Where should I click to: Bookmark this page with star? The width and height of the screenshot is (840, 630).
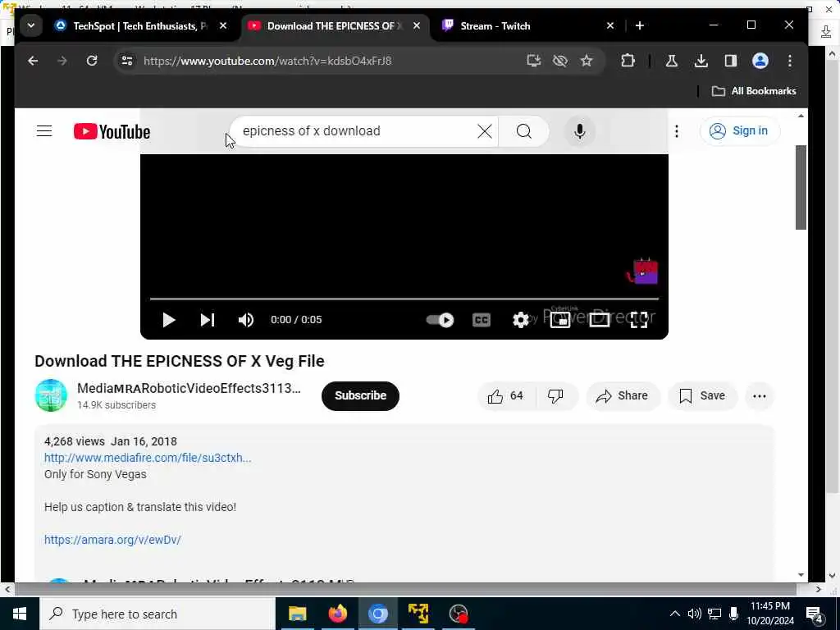[x=587, y=61]
